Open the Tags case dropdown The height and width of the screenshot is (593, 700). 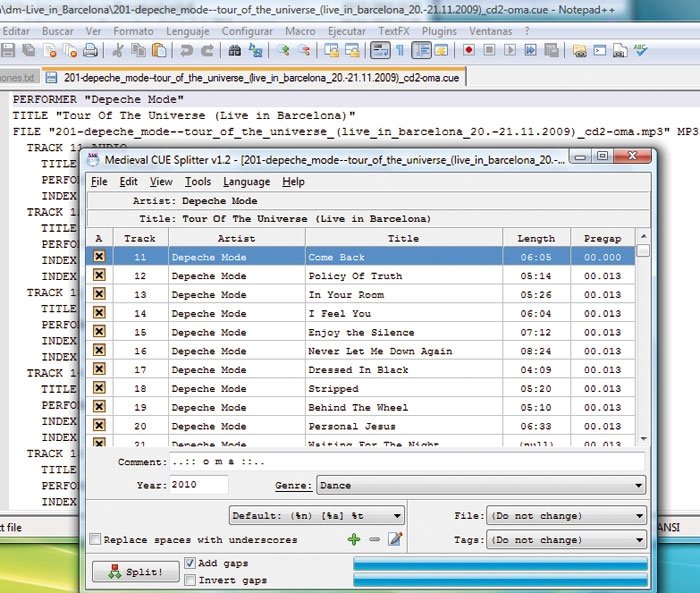tap(566, 540)
